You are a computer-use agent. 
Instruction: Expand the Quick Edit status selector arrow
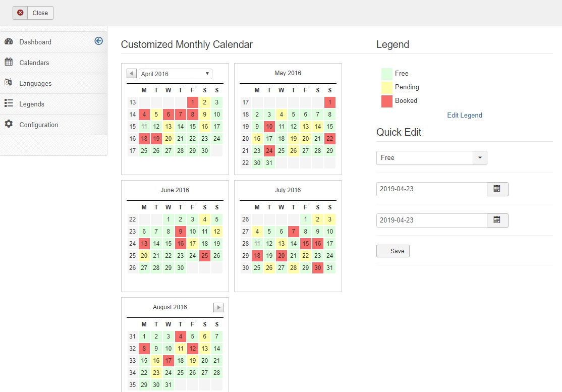[480, 157]
